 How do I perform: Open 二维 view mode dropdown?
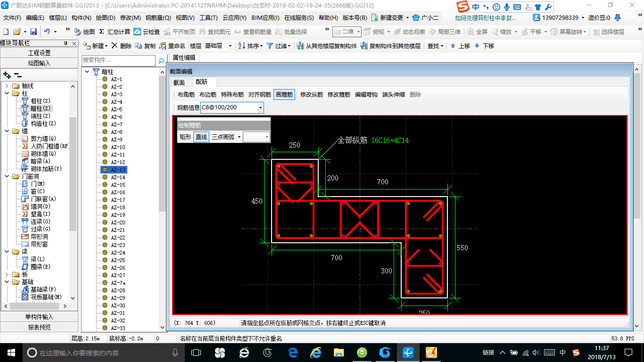(358, 32)
